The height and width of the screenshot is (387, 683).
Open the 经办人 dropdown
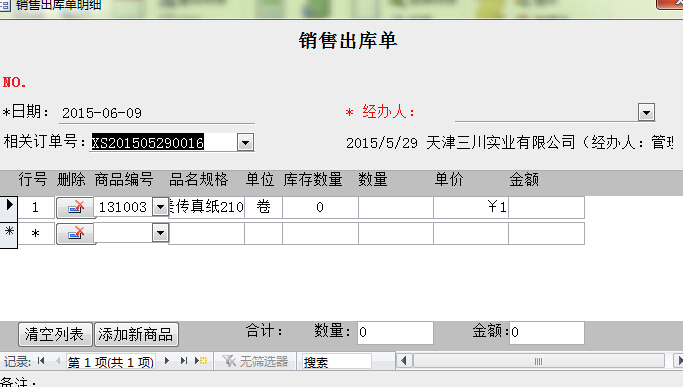(646, 112)
